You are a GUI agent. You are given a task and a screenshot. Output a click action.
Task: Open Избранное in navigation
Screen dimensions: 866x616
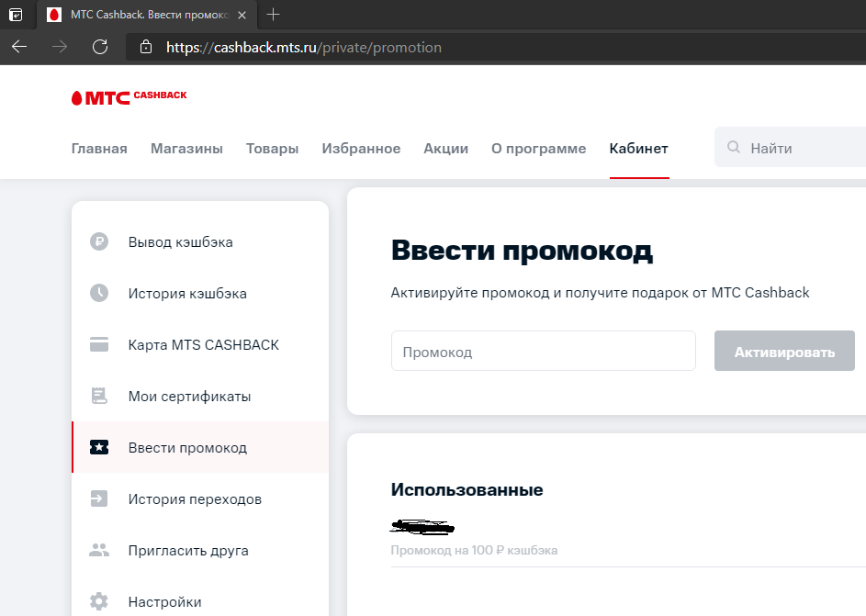(361, 149)
